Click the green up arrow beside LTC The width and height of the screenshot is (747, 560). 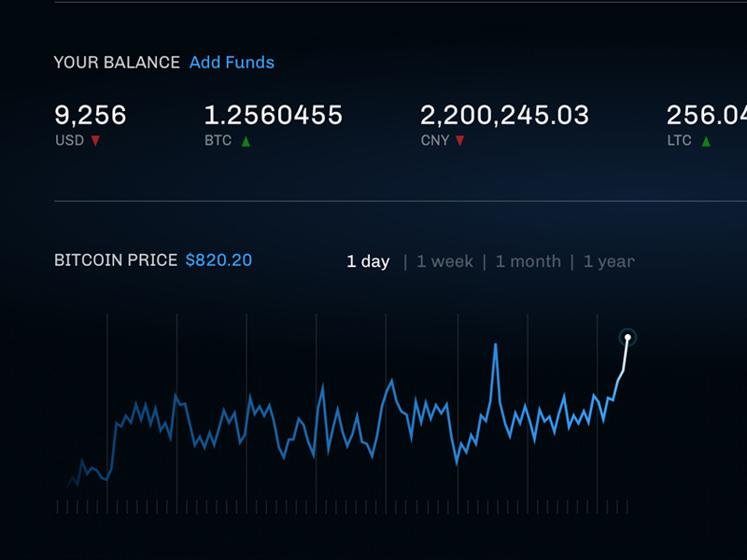[705, 141]
